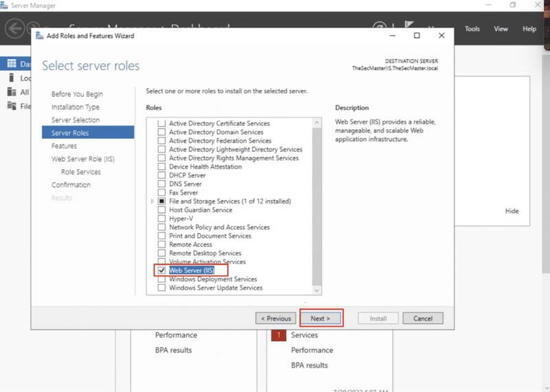550x392 pixels.
Task: Enable the DHCP Server role checkbox
Action: click(x=162, y=175)
